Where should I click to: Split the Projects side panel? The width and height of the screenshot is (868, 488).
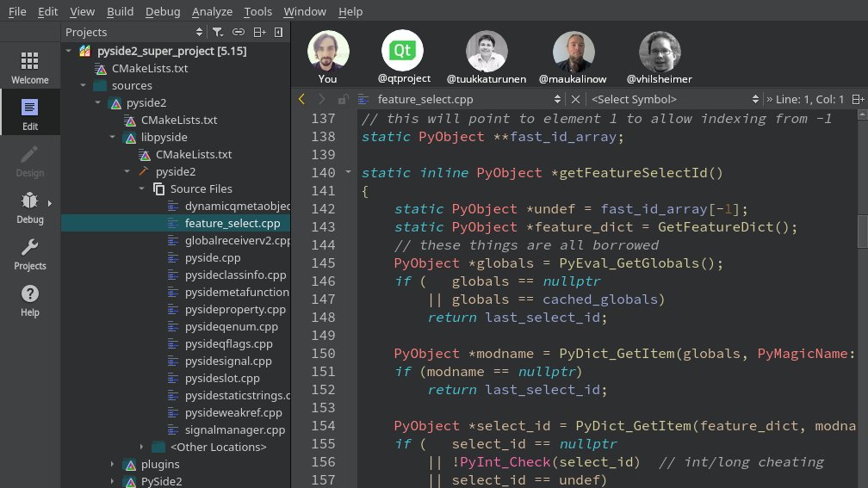pyautogui.click(x=260, y=32)
